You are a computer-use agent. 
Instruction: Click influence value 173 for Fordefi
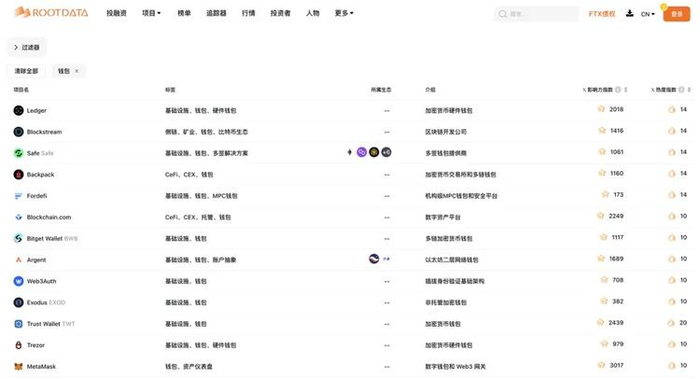(x=618, y=195)
